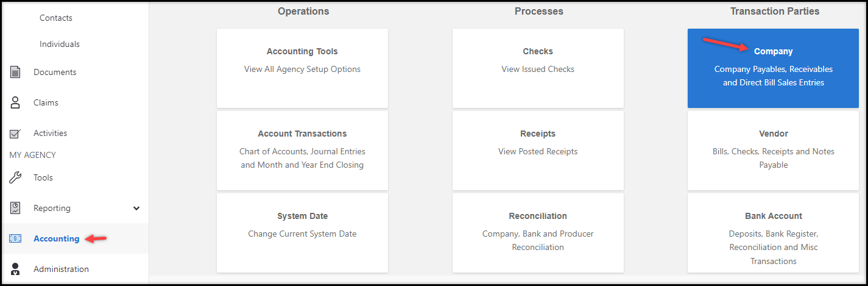Image resolution: width=868 pixels, height=286 pixels.
Task: Open the Receipts card
Action: 538,150
